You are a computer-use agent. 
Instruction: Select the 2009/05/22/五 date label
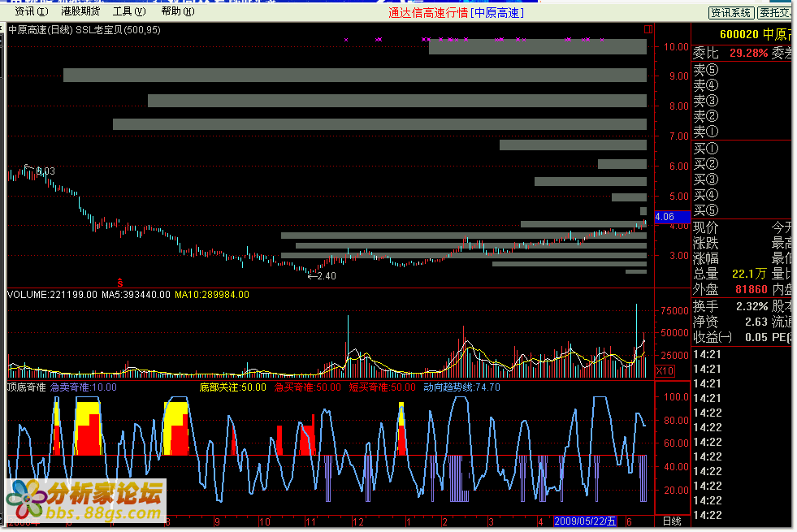click(x=585, y=521)
